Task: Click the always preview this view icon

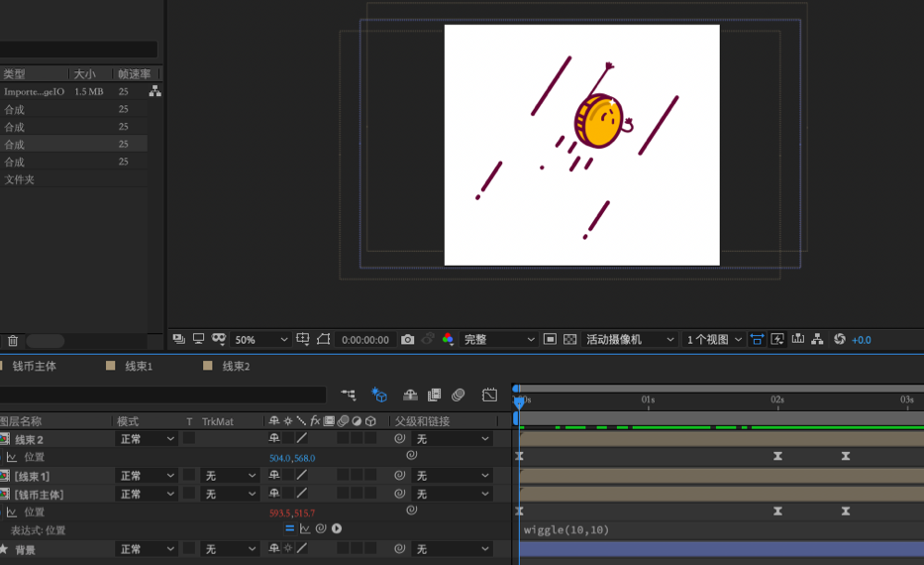Action: (178, 339)
